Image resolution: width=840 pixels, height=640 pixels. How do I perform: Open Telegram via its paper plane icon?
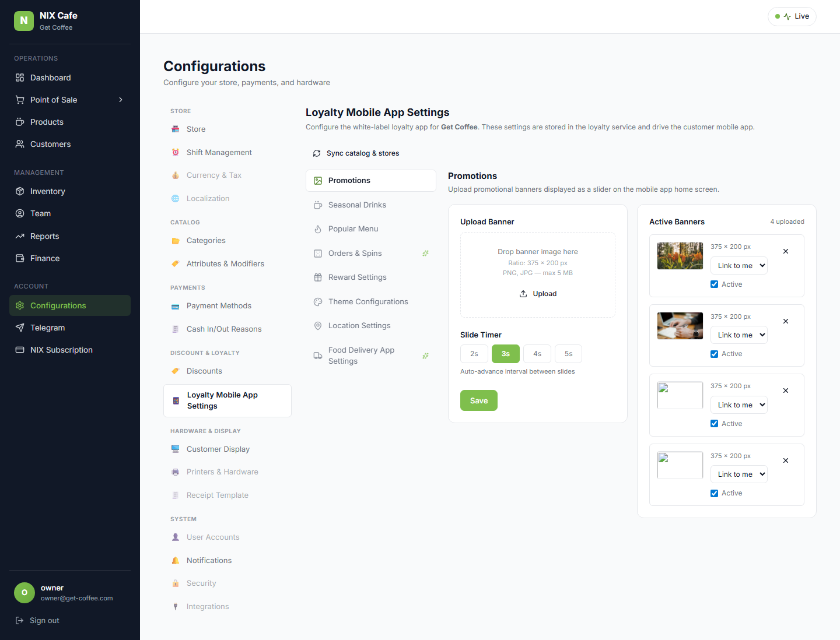pos(20,328)
